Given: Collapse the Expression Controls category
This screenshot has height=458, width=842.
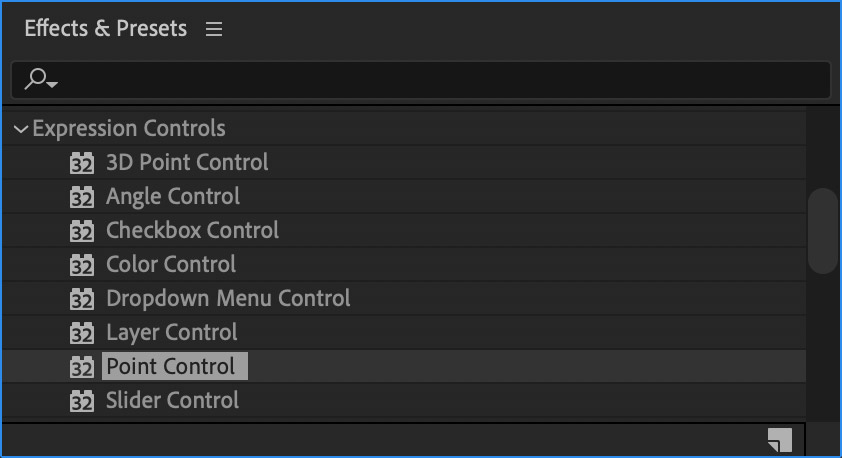Looking at the screenshot, I should 20,129.
